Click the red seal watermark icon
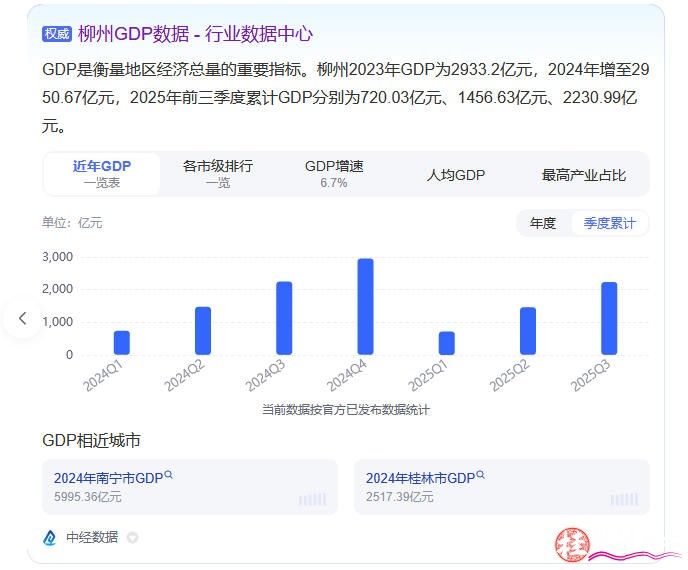Viewport: 688px width, 570px height. pos(573,543)
